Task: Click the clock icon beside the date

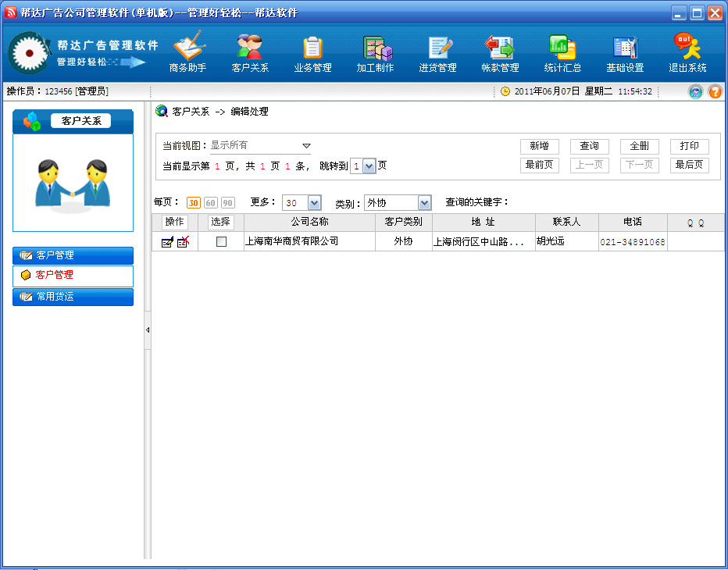Action: (505, 91)
